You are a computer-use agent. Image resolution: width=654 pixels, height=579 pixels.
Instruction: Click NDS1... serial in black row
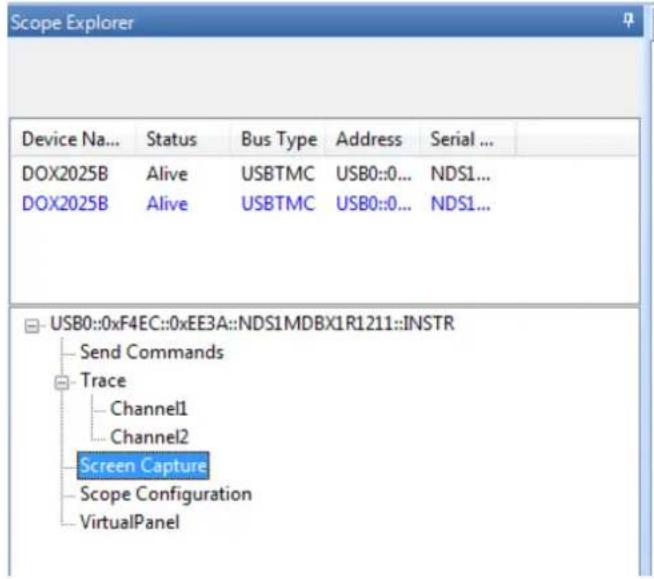[x=460, y=174]
